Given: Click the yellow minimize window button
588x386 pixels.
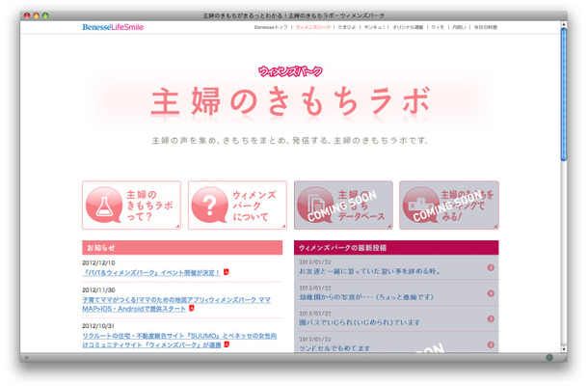Looking at the screenshot, I should [x=36, y=15].
